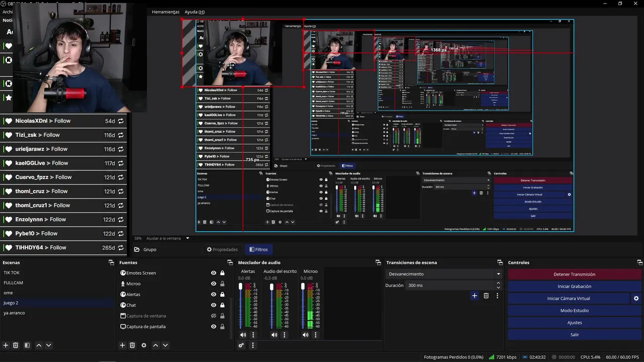Start the virtual camera
The image size is (644, 362).
[x=569, y=298]
